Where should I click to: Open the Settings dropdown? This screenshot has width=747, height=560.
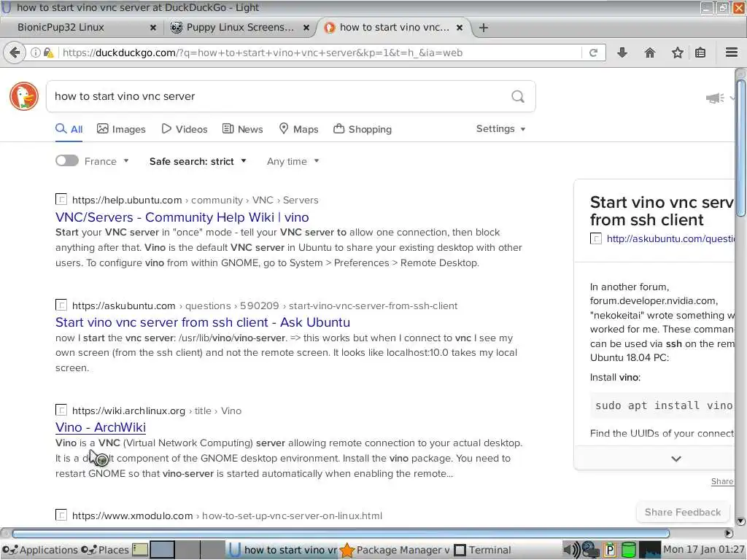(500, 129)
